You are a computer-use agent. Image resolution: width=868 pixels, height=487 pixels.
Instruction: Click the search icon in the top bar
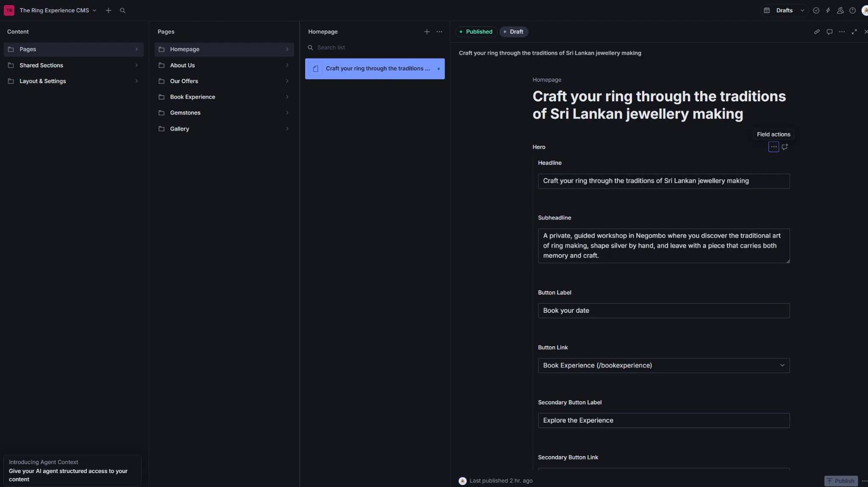[122, 11]
